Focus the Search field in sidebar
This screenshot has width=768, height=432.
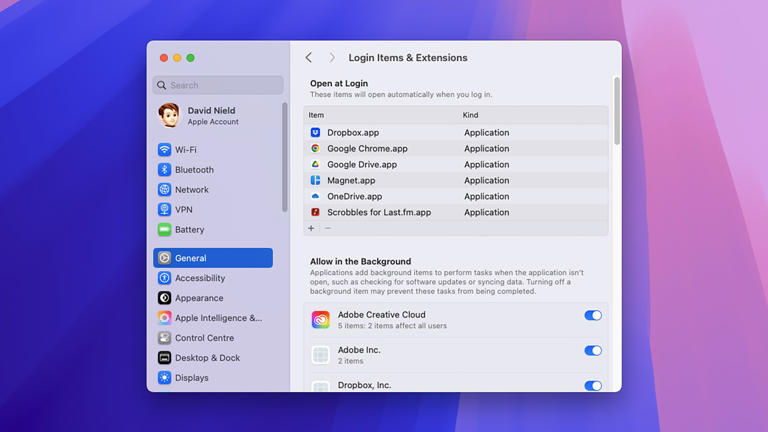point(218,85)
